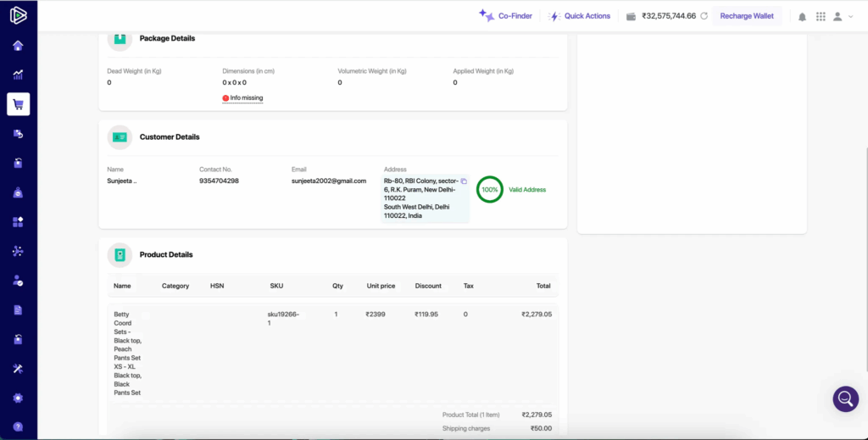Click the tools wrench icon in sidebar
868x440 pixels.
click(x=18, y=369)
